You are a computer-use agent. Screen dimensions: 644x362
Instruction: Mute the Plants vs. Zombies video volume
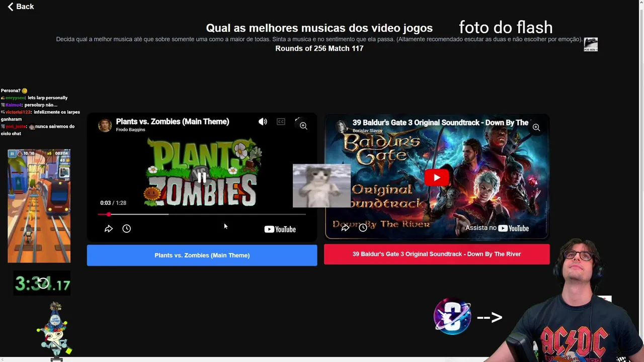pyautogui.click(x=263, y=122)
